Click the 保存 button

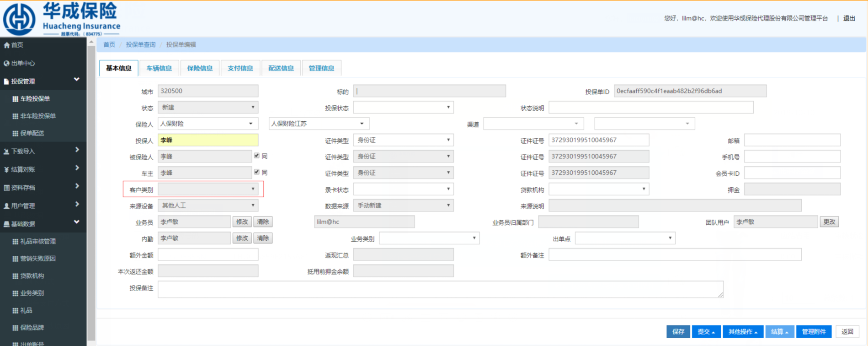pos(678,331)
